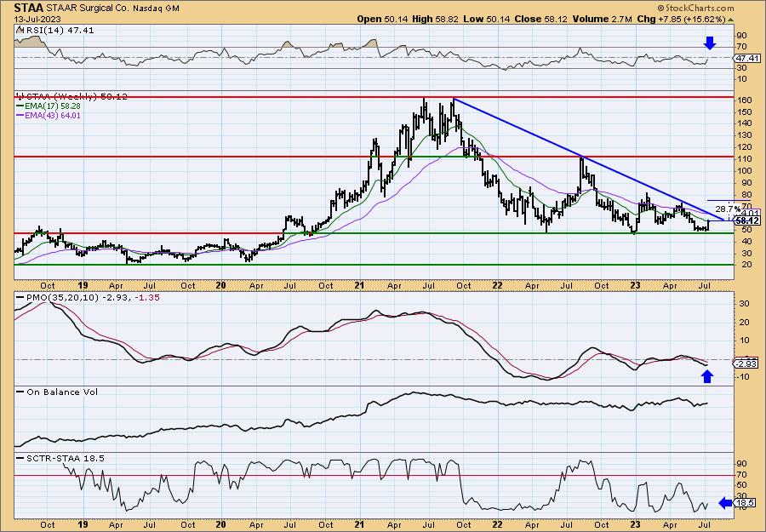Click the Chg +7.85 (+15.62%) value
766x532 pixels.
coord(681,19)
